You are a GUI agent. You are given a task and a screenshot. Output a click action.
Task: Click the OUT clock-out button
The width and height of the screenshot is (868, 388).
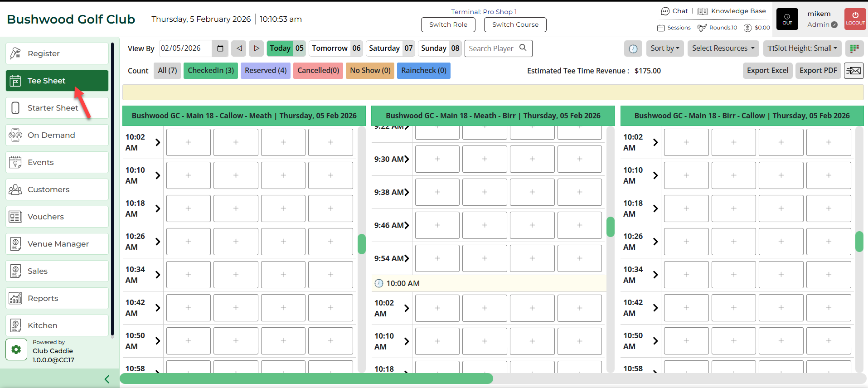click(787, 19)
